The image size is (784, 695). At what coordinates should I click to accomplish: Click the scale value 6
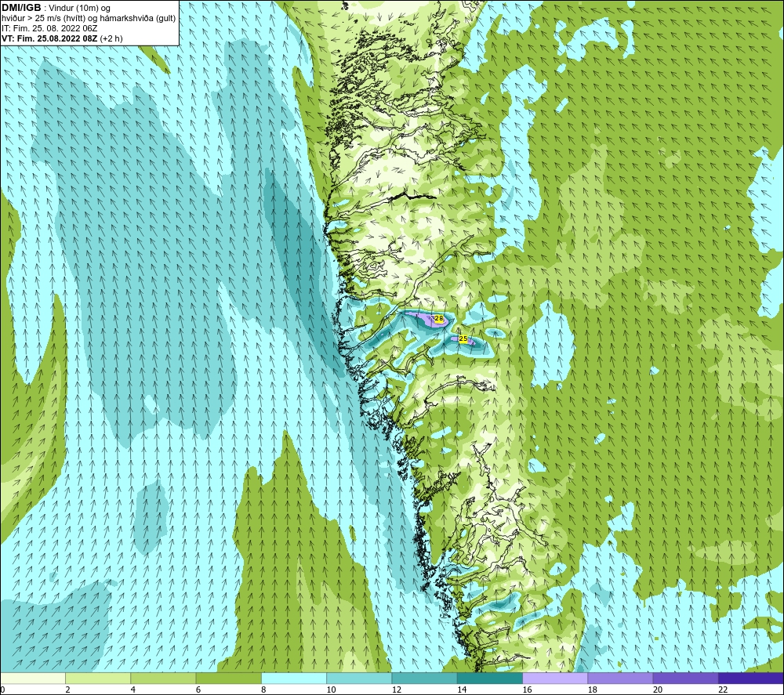pyautogui.click(x=198, y=690)
